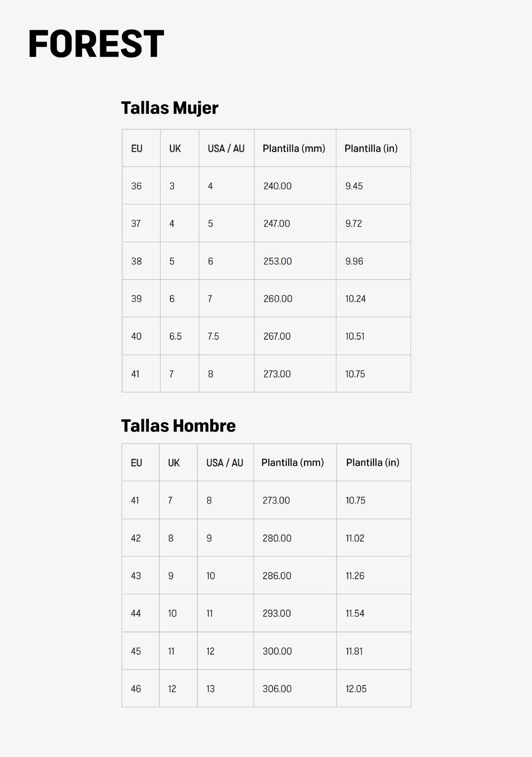Click the USA / AU header in Mujer table
This screenshot has height=757, width=532.
227,148
